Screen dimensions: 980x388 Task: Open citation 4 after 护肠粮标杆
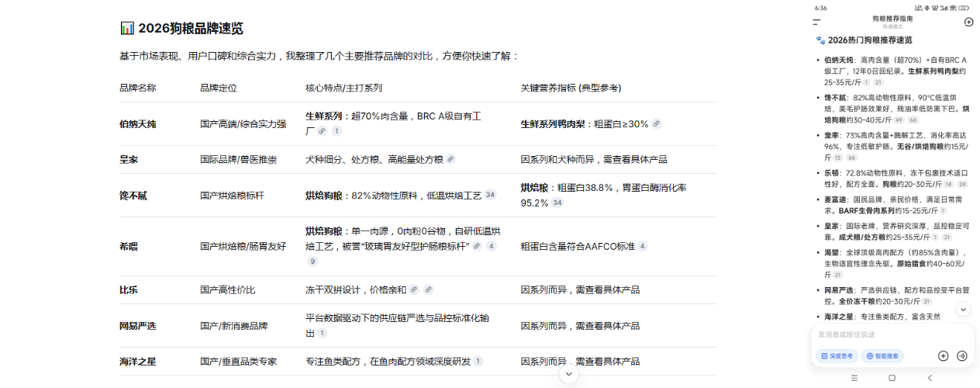pyautogui.click(x=491, y=246)
